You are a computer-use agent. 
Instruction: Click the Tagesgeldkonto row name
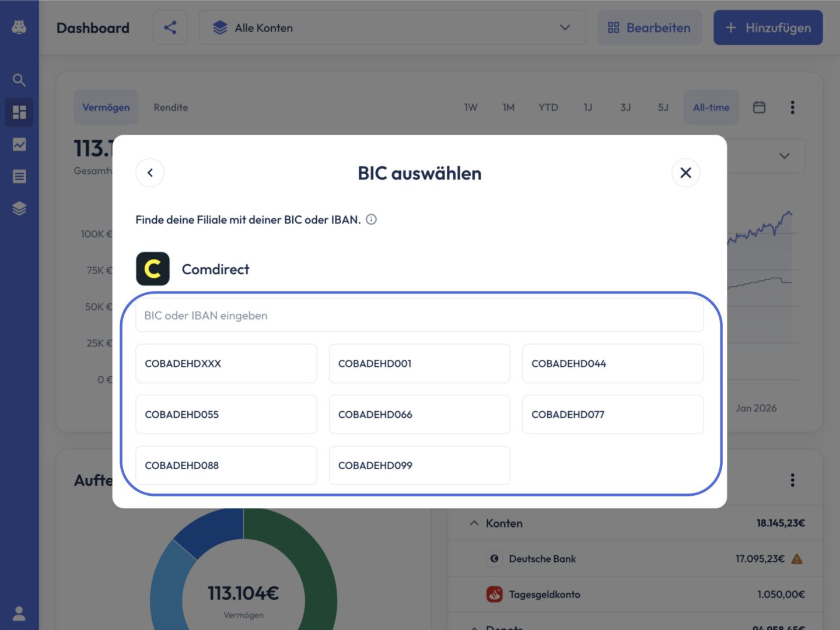(545, 594)
